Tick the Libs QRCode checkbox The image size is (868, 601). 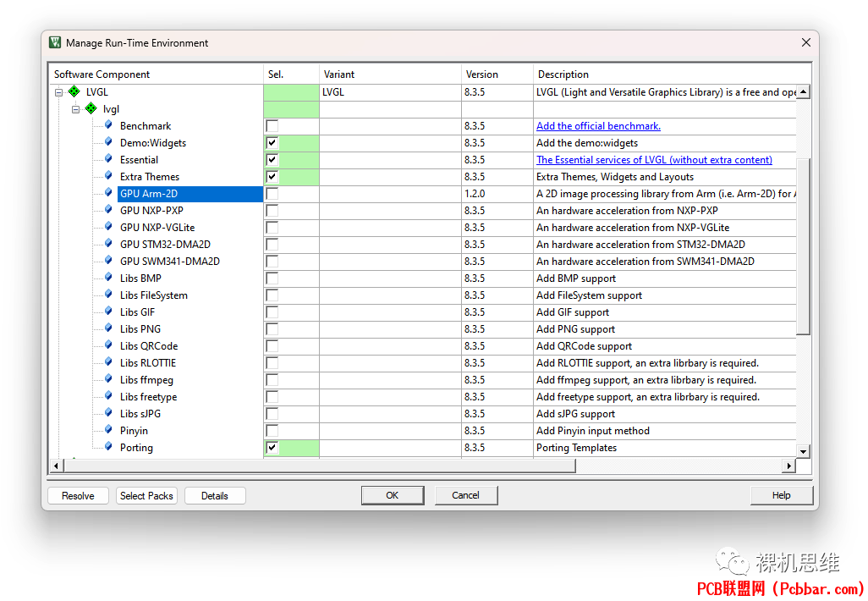[272, 346]
